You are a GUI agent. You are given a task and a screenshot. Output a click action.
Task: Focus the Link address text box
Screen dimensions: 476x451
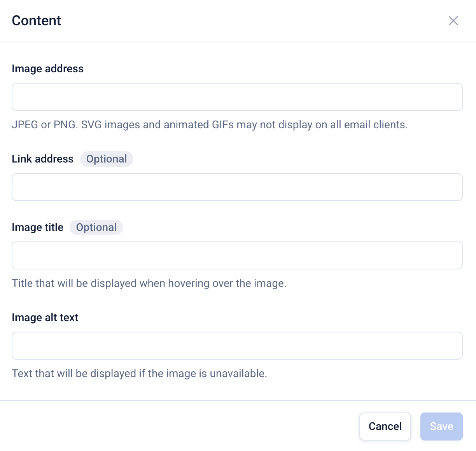pyautogui.click(x=237, y=187)
